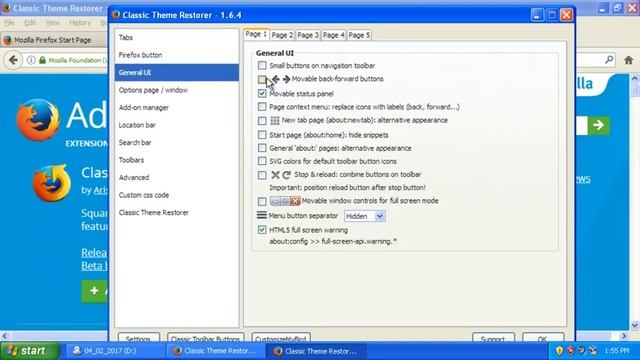Click the 1:55 PM taskbar clock
The height and width of the screenshot is (360, 640).
click(617, 351)
